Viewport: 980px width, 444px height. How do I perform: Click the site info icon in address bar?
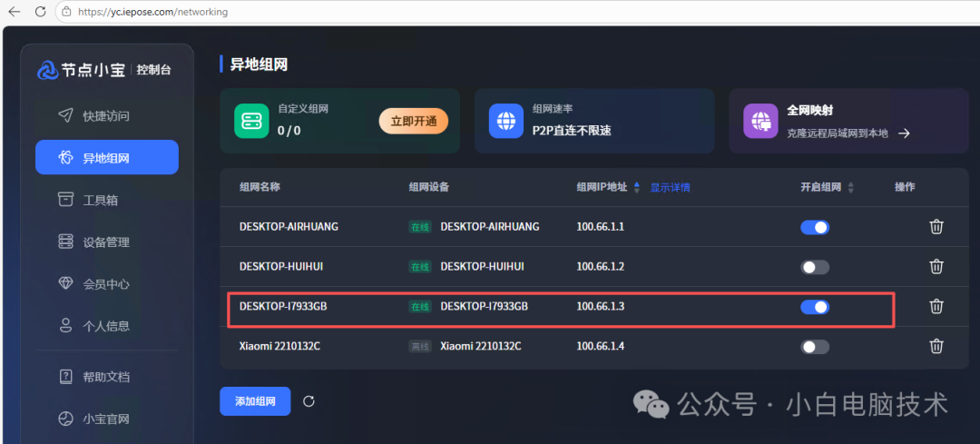click(66, 12)
